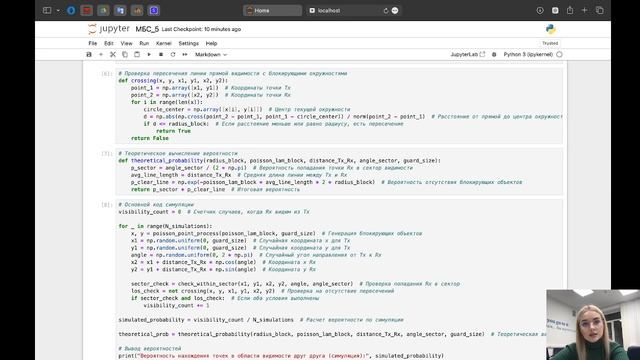640x360 pixels.
Task: Click the 'return False' code line
Action: tap(150, 138)
